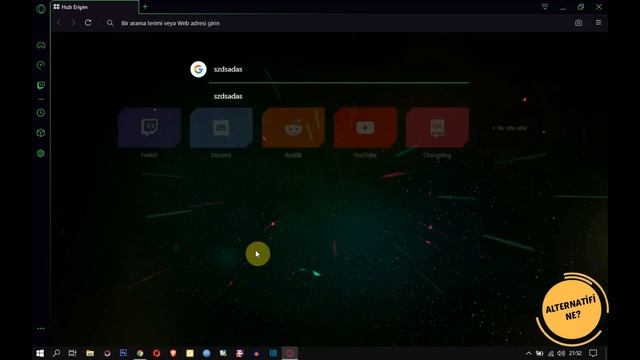
Task: Open the YouTube speed dial tile
Action: click(x=365, y=128)
